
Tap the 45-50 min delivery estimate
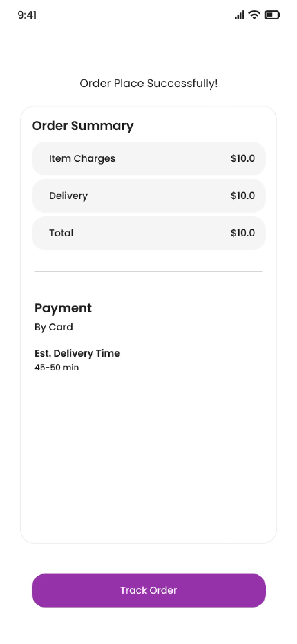[57, 368]
